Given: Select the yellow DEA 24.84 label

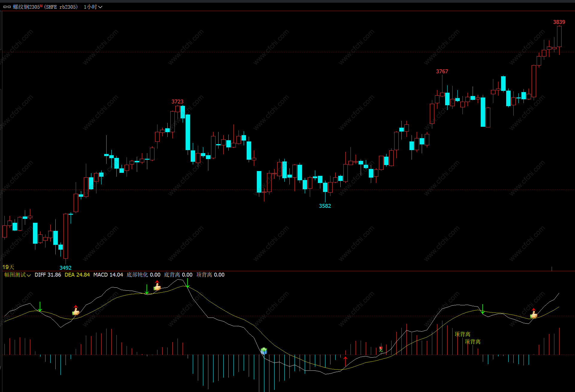Looking at the screenshot, I should pos(77,275).
